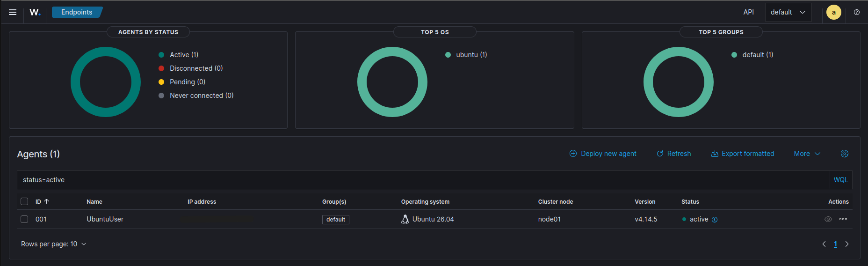The width and height of the screenshot is (868, 266).
Task: Go to next page arrow
Action: pyautogui.click(x=846, y=244)
